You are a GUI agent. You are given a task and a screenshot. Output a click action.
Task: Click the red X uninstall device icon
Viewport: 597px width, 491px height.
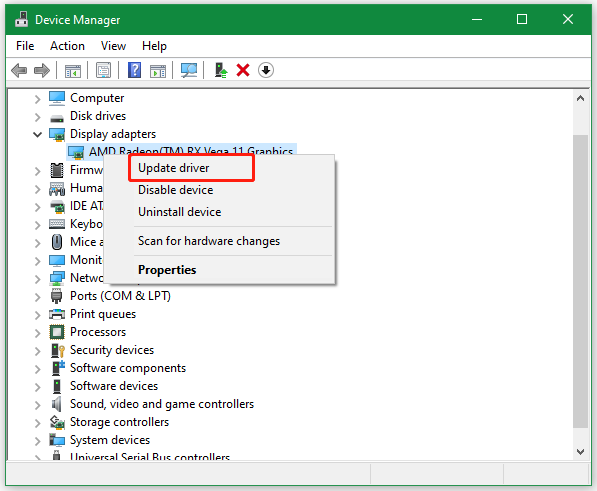point(243,70)
